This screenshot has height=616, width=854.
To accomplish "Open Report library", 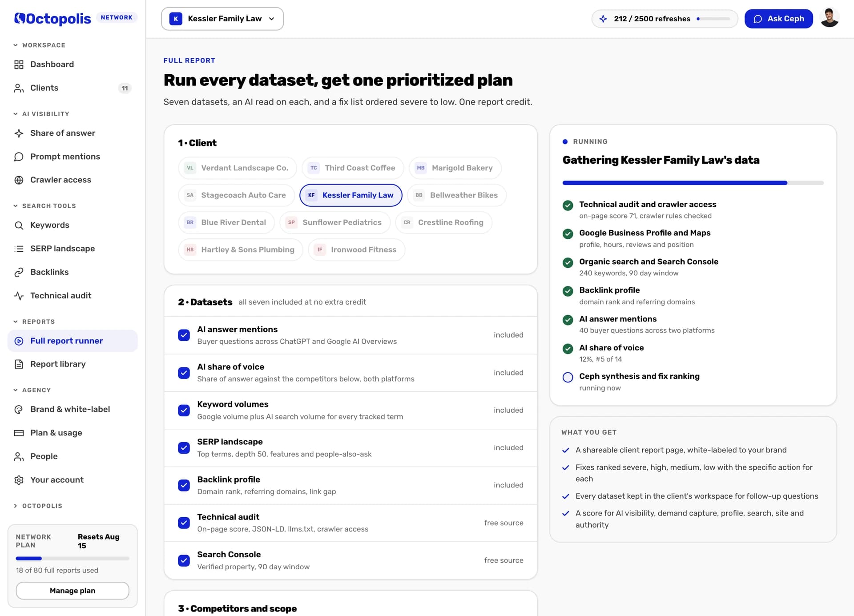I will pyautogui.click(x=73, y=364).
